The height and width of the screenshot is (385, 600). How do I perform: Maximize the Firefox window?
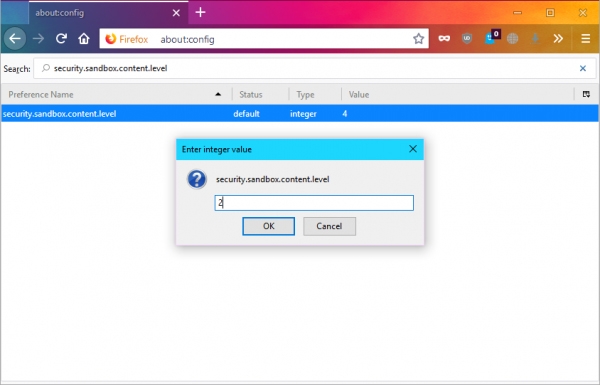click(x=550, y=13)
